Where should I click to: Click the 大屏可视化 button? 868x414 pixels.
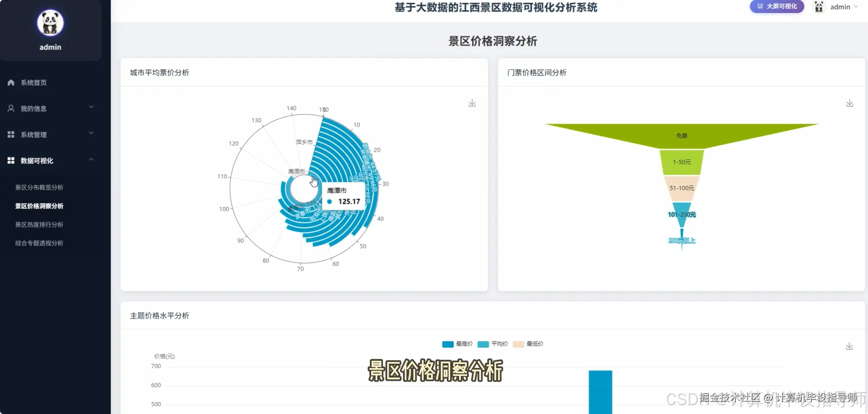[776, 7]
